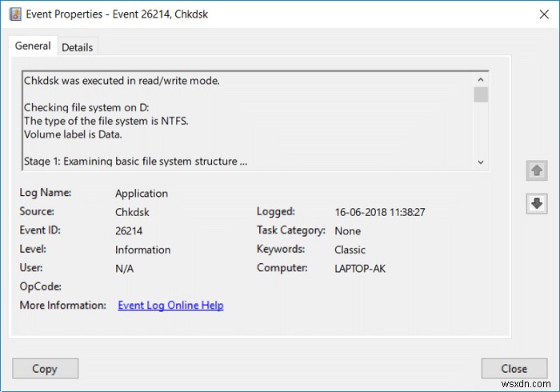
Task: Click the Event Properties title bar icon
Action: tap(15, 14)
